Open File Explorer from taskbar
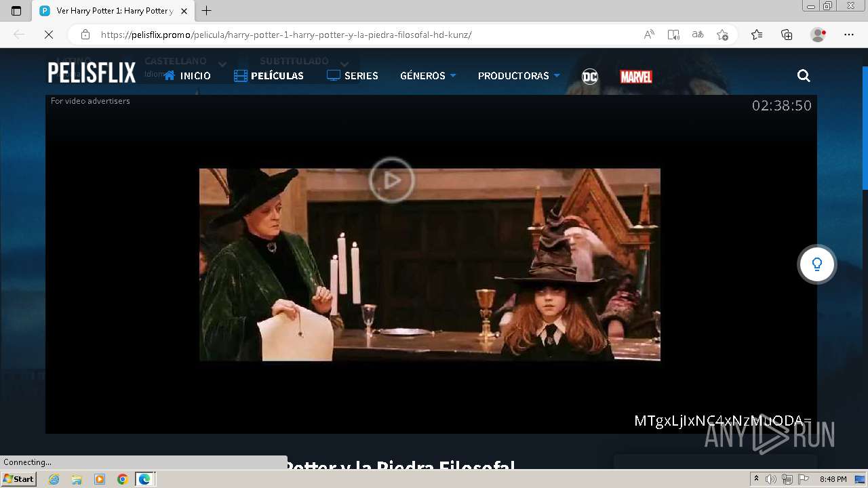The image size is (868, 488). 77,479
